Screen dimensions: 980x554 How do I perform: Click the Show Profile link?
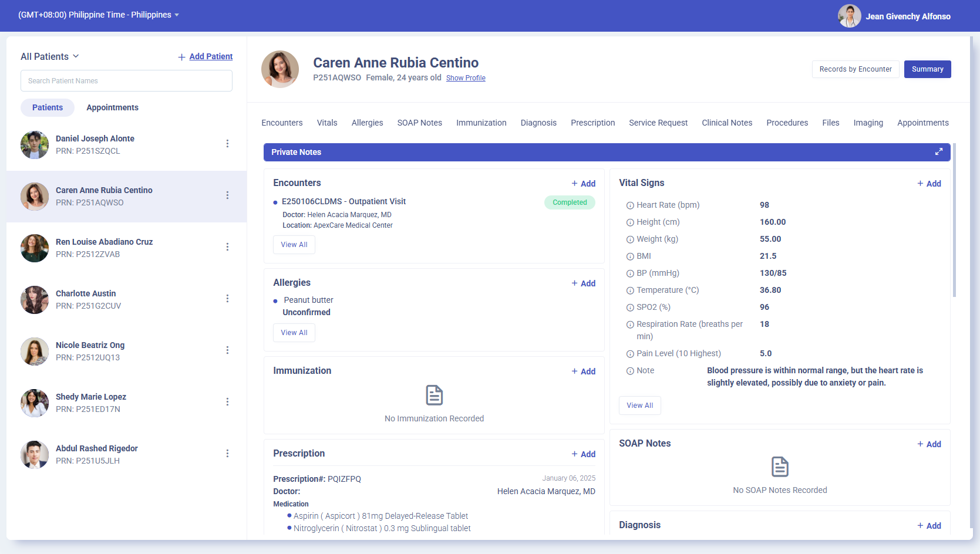coord(466,78)
